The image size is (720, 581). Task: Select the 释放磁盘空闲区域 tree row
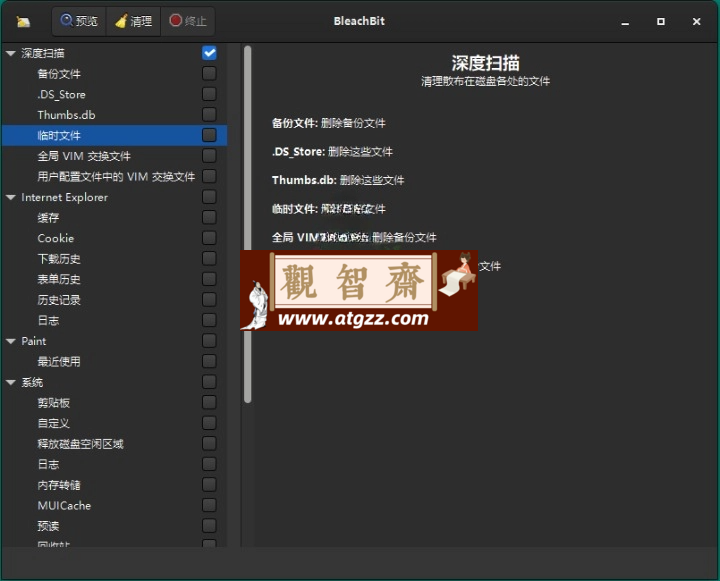[114, 444]
